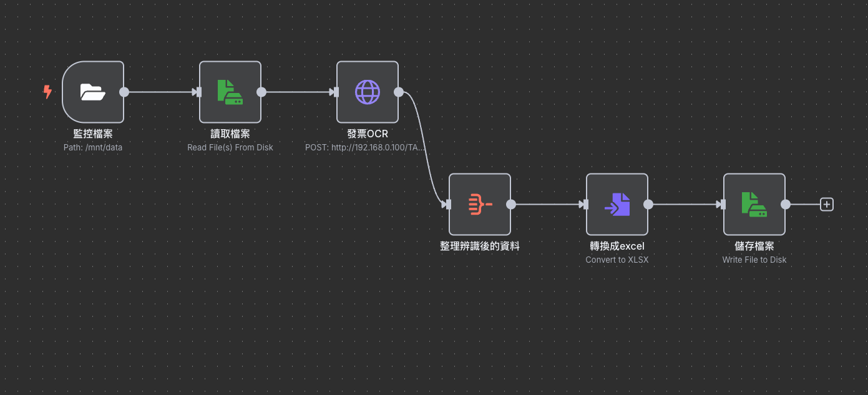This screenshot has height=395, width=868.
Task: Select the 監控檔案 folder trigger node icon
Action: pyautogui.click(x=93, y=92)
